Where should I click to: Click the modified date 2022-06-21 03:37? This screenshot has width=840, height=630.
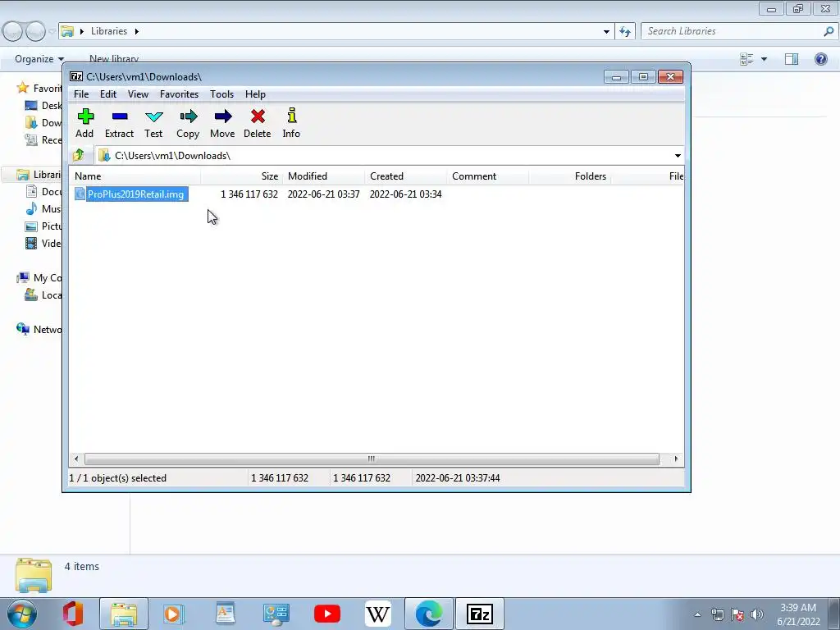(323, 194)
